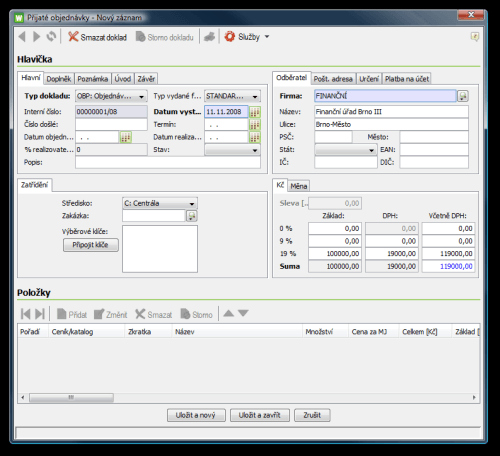Image resolution: width=500 pixels, height=456 pixels.
Task: Click the EAN input field
Action: pos(434,150)
